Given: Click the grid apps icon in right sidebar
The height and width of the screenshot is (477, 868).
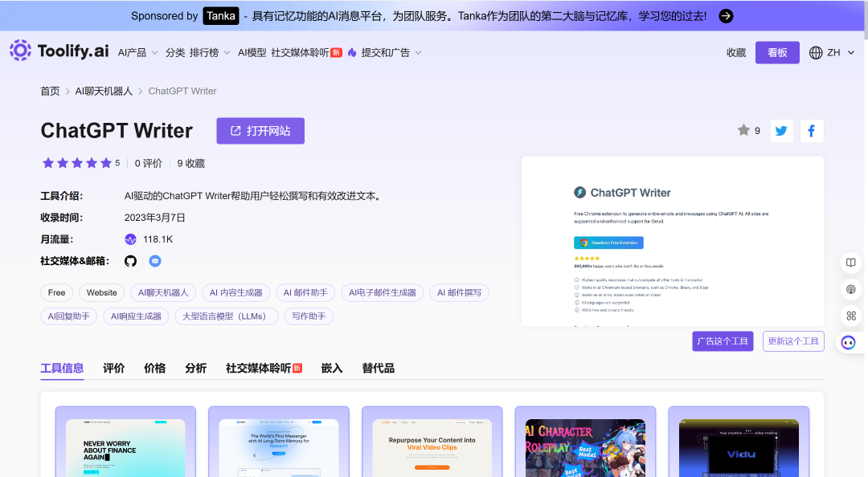Looking at the screenshot, I should tap(851, 316).
